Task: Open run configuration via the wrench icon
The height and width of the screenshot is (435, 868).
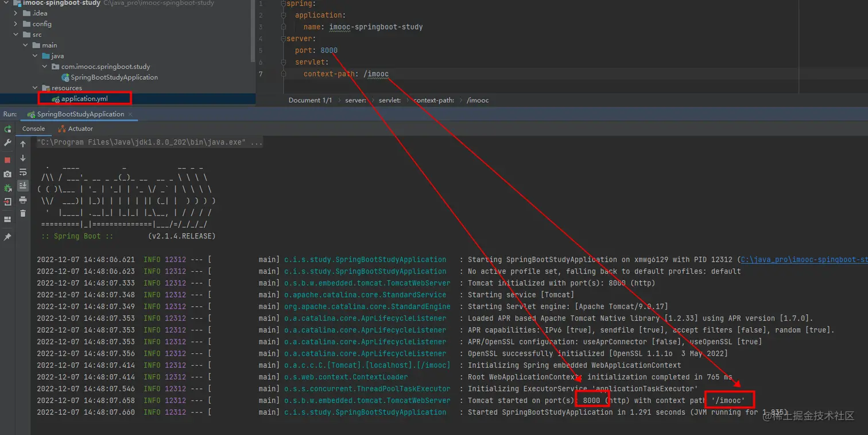Action: click(x=7, y=143)
